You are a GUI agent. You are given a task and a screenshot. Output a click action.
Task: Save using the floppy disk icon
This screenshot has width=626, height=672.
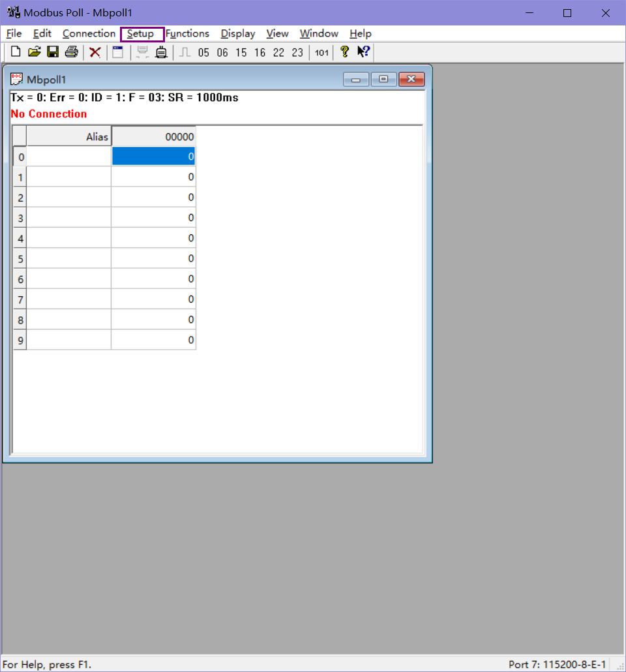tap(53, 52)
